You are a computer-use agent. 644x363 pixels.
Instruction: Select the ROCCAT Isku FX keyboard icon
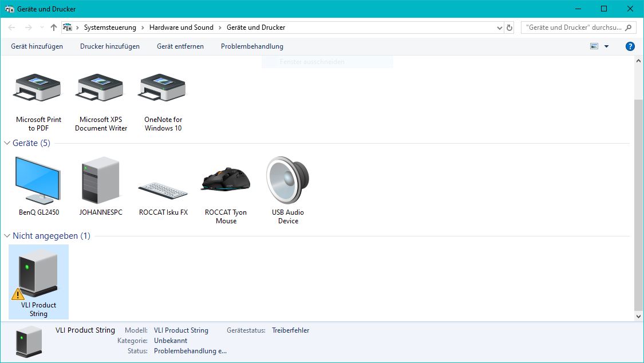click(163, 190)
